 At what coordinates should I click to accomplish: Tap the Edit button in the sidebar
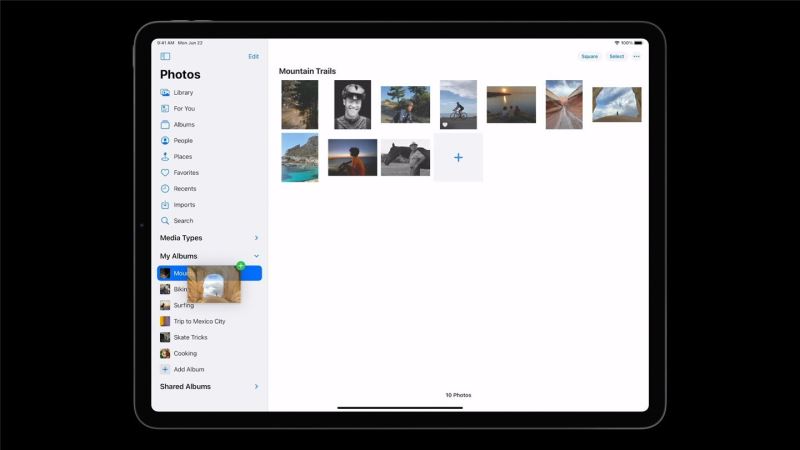click(253, 57)
